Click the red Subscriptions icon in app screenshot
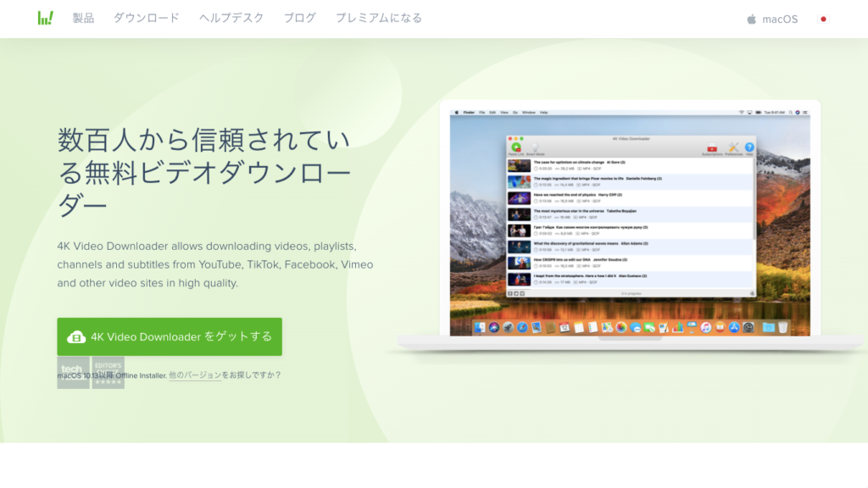The image size is (868, 488). [x=712, y=147]
